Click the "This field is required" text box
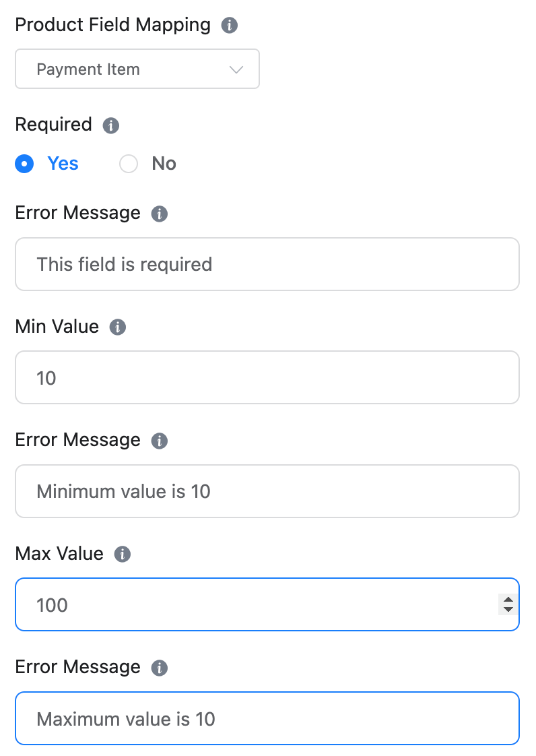536x756 pixels. point(267,264)
